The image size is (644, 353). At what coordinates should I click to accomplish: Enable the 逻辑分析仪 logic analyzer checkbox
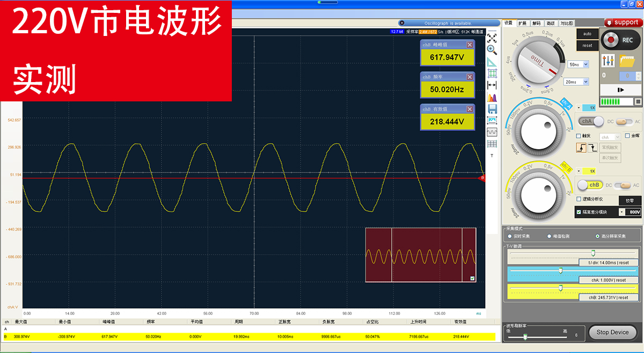[579, 199]
